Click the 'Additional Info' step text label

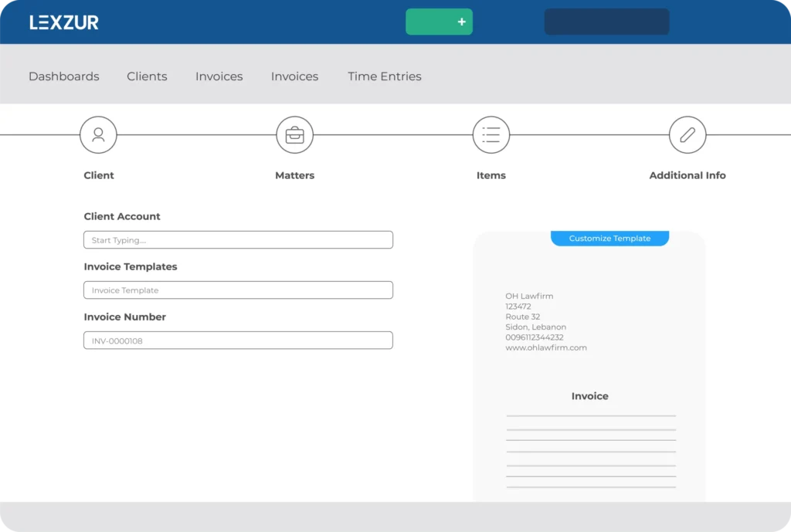pyautogui.click(x=687, y=175)
